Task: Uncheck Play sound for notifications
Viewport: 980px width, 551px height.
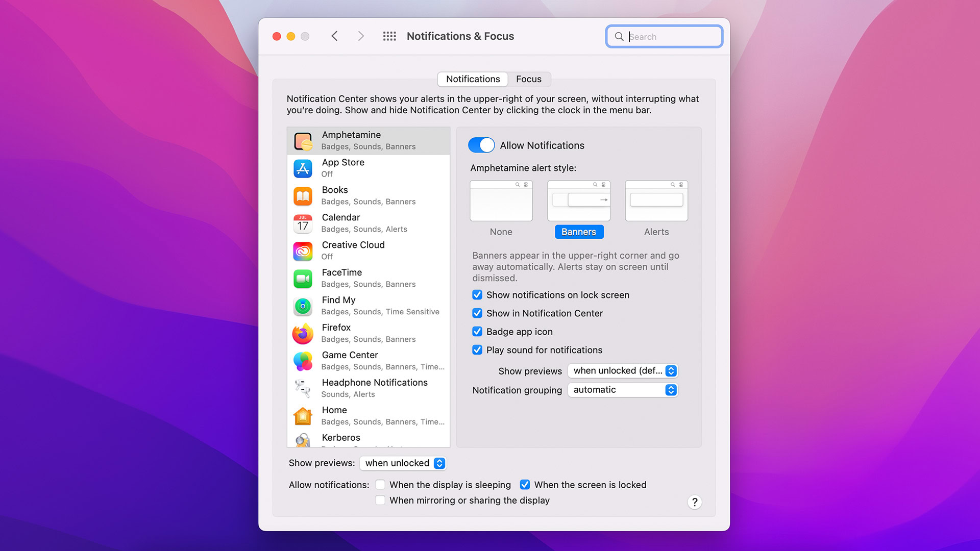Action: coord(477,350)
